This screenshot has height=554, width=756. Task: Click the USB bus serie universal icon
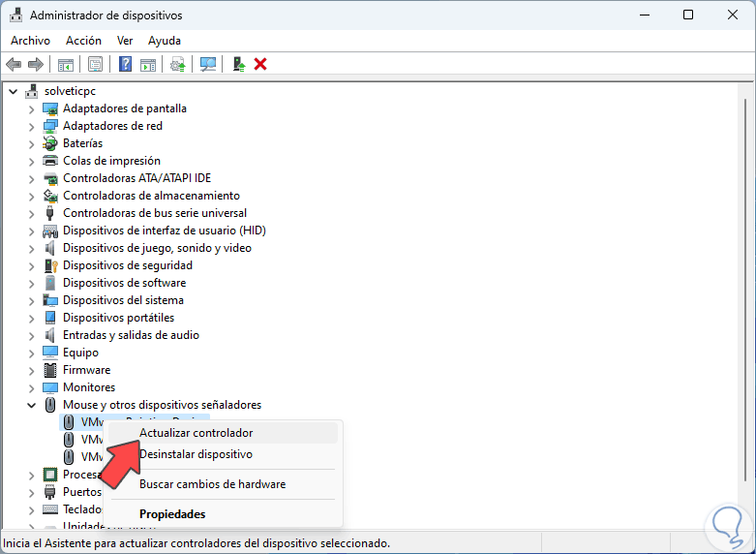point(49,213)
